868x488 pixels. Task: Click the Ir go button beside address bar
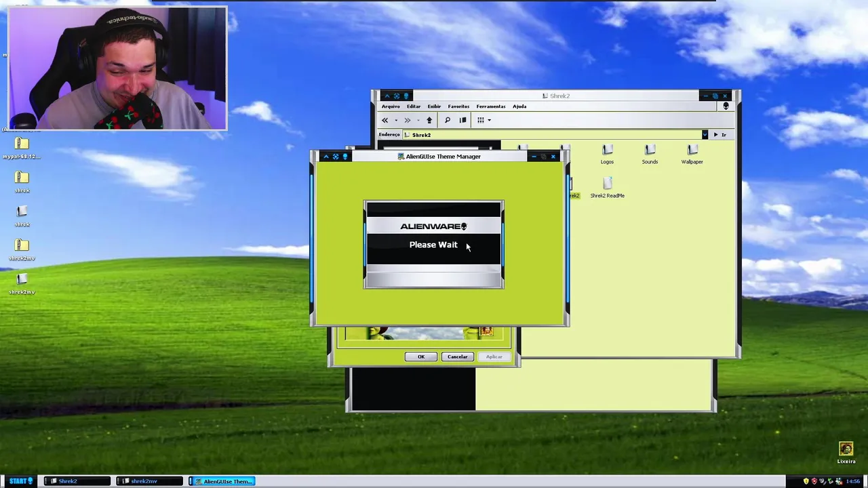click(719, 135)
